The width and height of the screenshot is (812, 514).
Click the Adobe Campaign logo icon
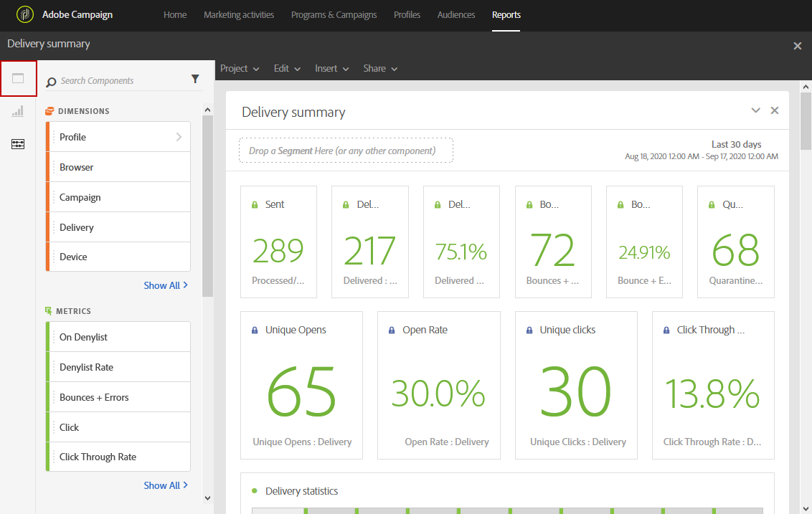(x=25, y=14)
